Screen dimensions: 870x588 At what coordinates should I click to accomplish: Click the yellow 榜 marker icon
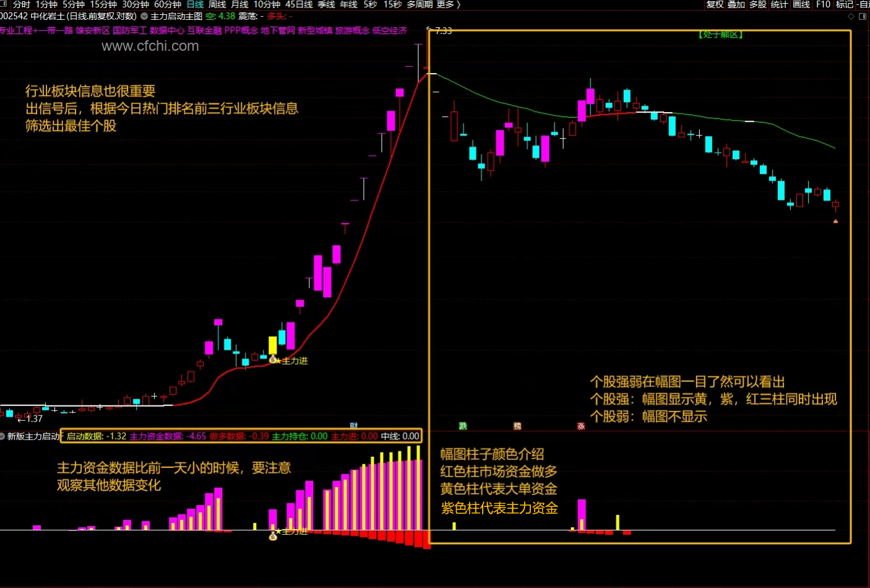[x=517, y=426]
